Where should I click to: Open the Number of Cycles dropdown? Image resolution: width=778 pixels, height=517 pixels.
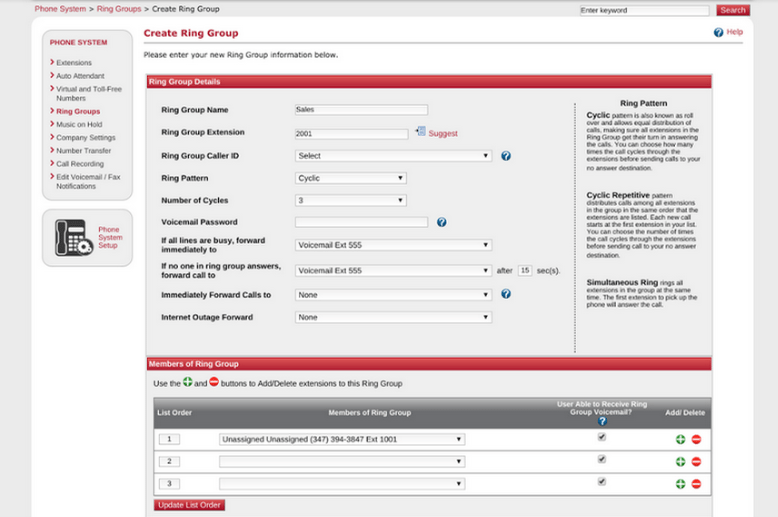coord(351,200)
